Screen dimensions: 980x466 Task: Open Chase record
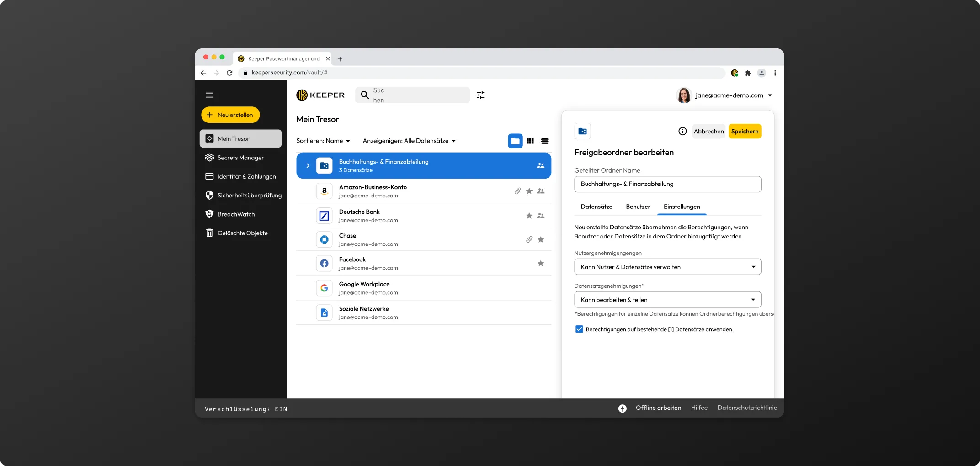pyautogui.click(x=424, y=239)
